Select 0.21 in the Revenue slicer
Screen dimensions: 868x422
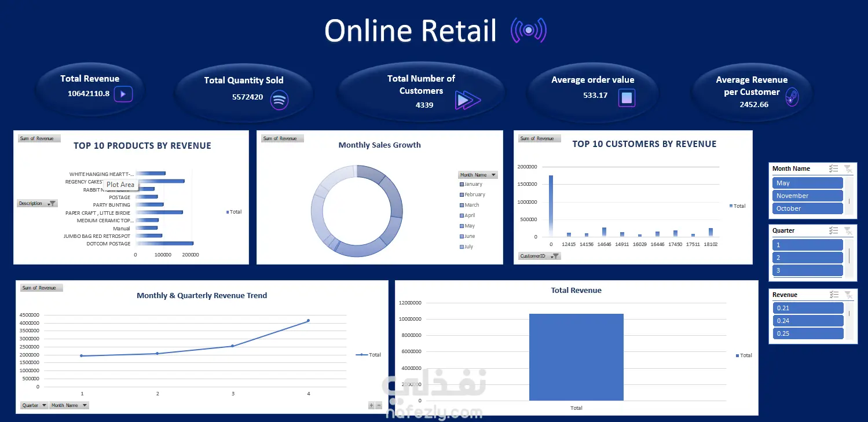click(x=807, y=308)
